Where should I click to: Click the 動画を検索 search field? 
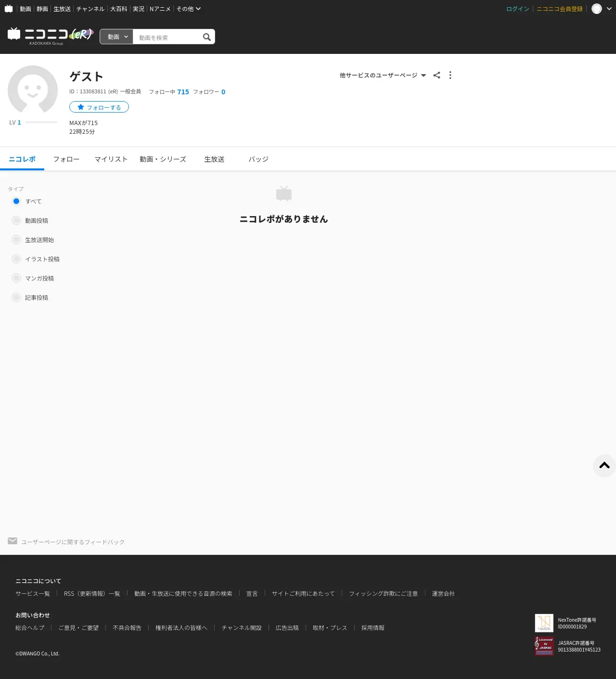tap(167, 37)
